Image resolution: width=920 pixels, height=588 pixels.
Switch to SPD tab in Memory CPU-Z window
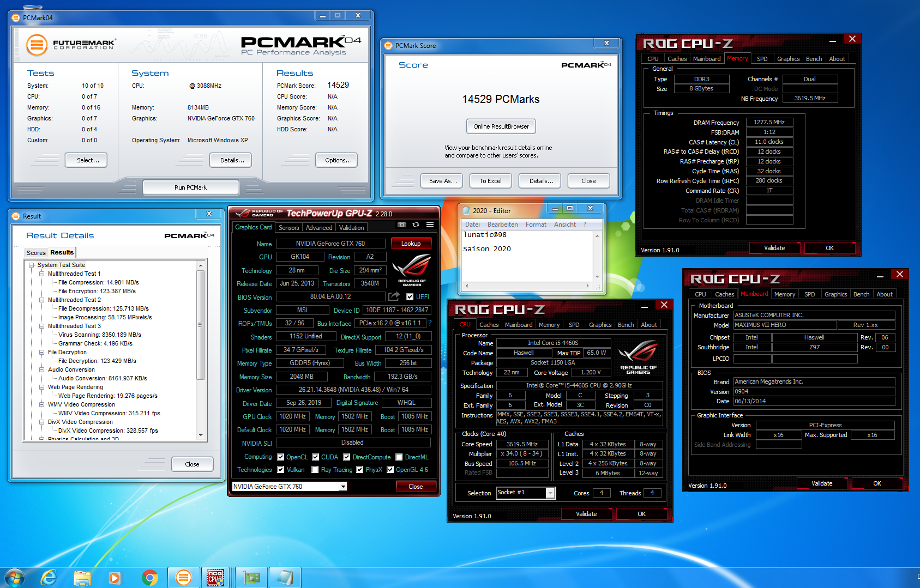click(x=762, y=59)
